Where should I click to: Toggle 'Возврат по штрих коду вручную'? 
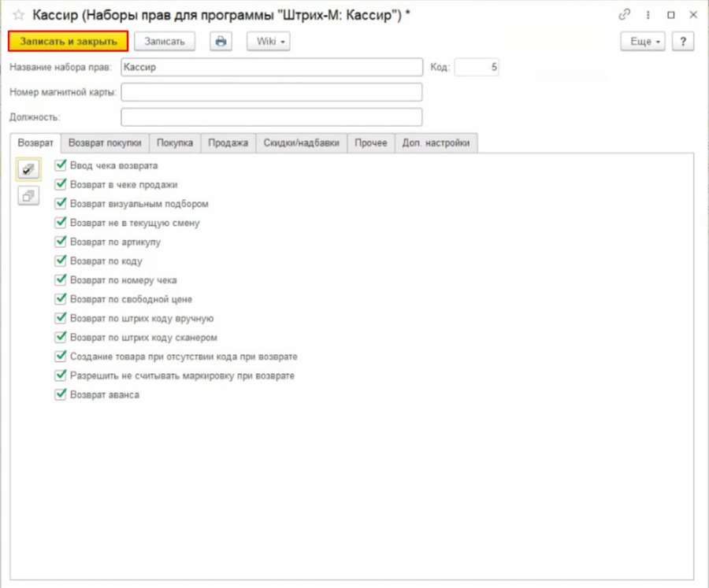click(x=61, y=318)
